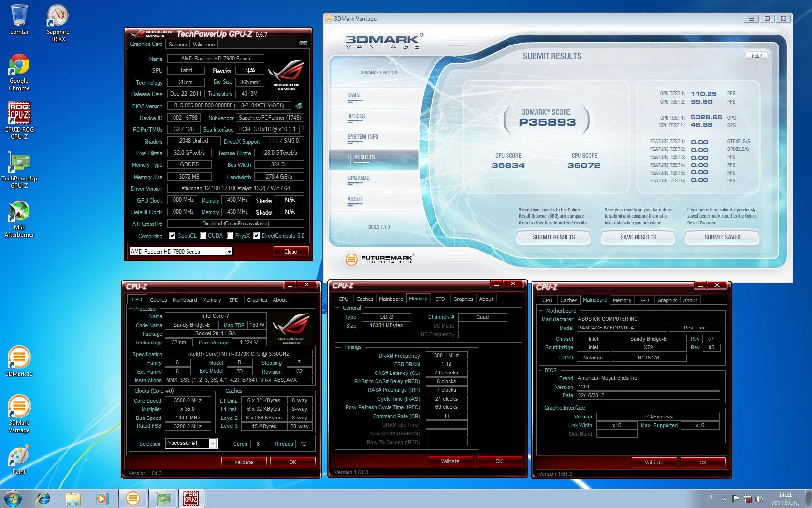Go to the MAIN section in 3DMark Vantage
812x508 pixels.
click(x=353, y=96)
